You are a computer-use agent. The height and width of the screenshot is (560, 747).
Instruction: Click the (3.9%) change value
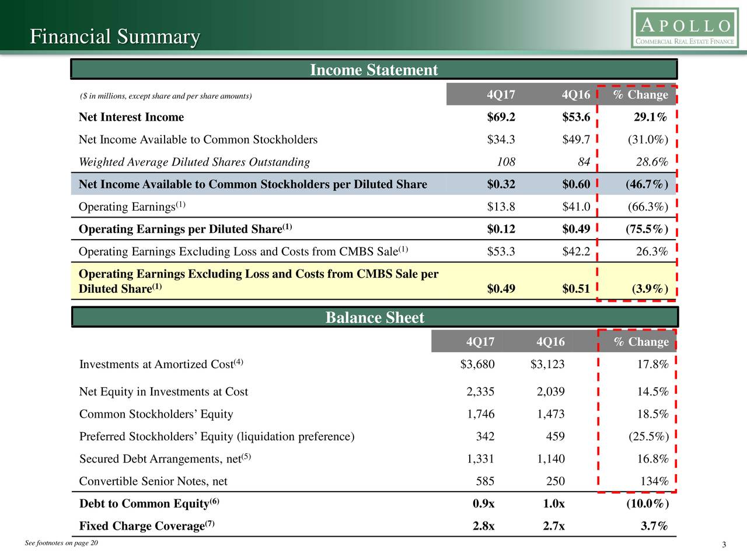[x=650, y=289]
